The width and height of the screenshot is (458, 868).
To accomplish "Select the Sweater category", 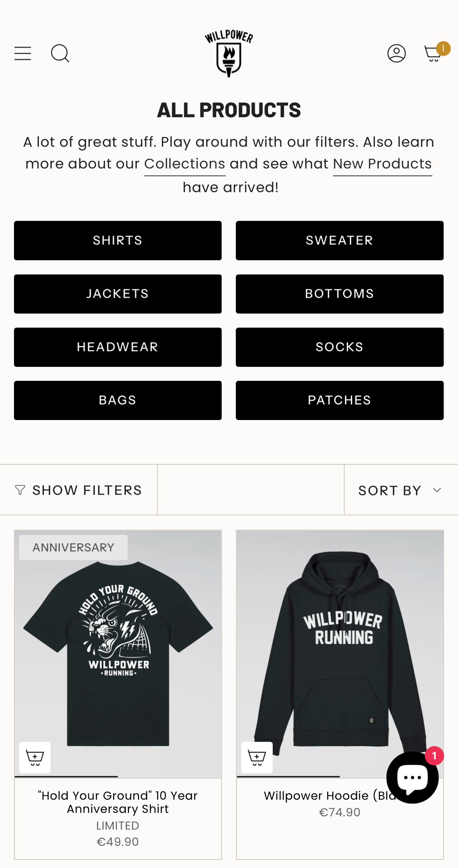I will [340, 240].
